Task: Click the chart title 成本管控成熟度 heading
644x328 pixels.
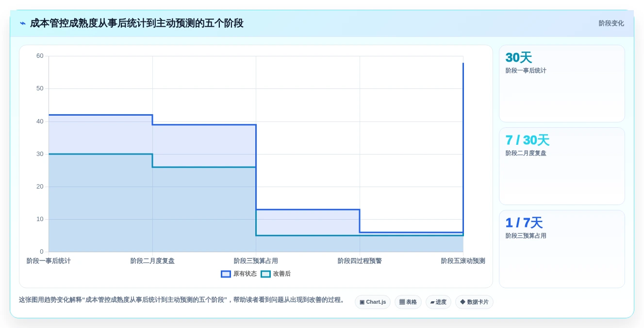Action: coord(136,23)
